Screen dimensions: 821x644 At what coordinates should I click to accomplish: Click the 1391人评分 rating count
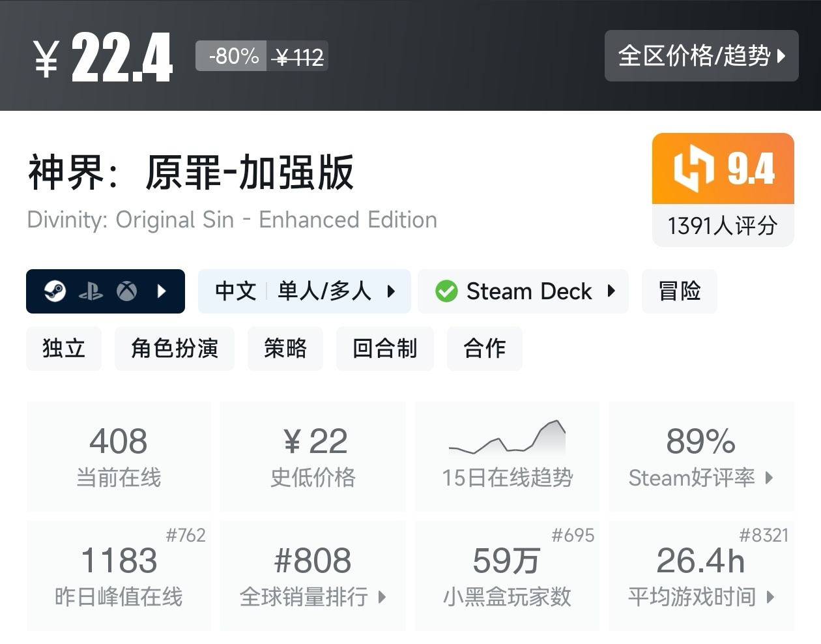(723, 226)
